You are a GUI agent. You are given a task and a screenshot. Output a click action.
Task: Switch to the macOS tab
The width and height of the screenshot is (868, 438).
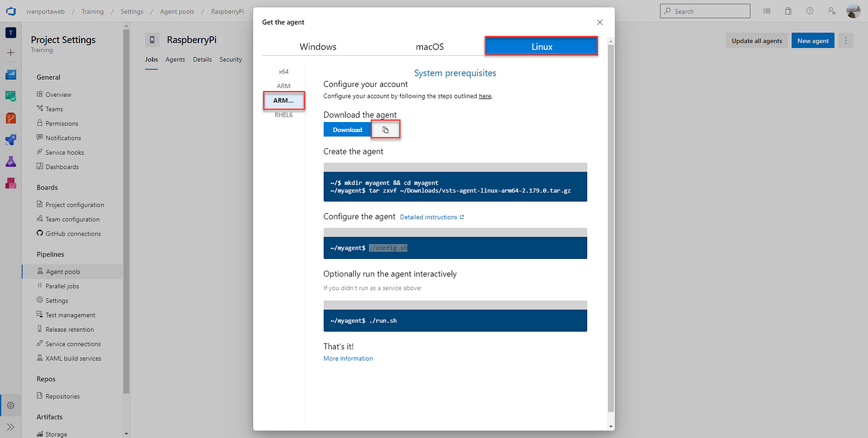pyautogui.click(x=430, y=46)
